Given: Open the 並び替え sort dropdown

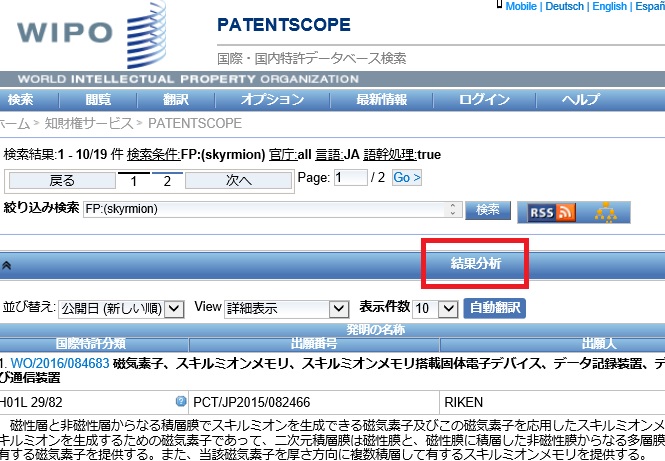Looking at the screenshot, I should pos(121,308).
